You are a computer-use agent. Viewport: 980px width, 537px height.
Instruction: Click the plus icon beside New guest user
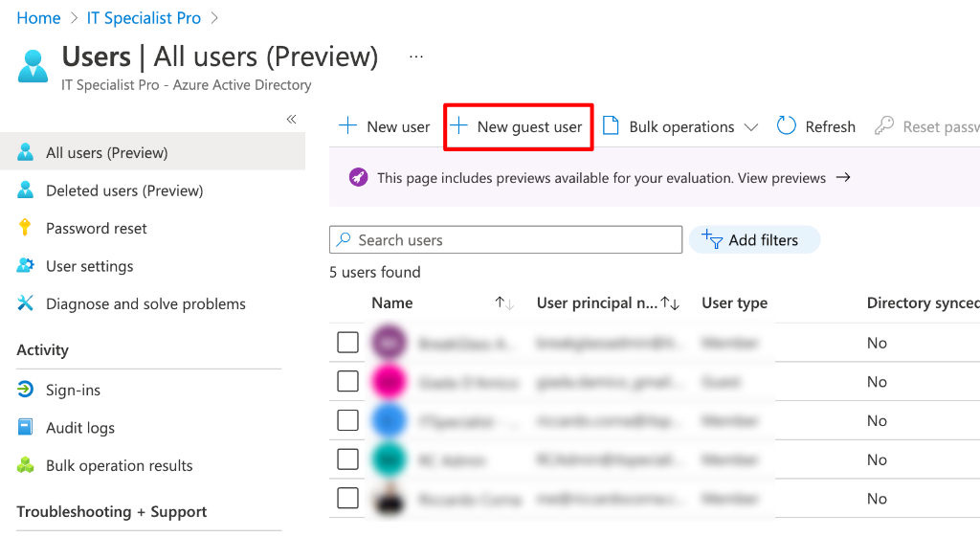pyautogui.click(x=458, y=125)
